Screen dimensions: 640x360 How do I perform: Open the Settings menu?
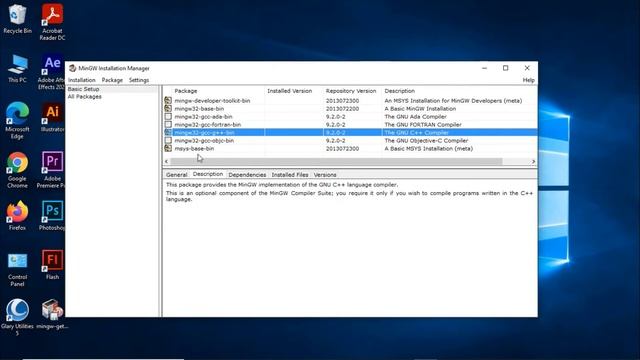pyautogui.click(x=139, y=80)
